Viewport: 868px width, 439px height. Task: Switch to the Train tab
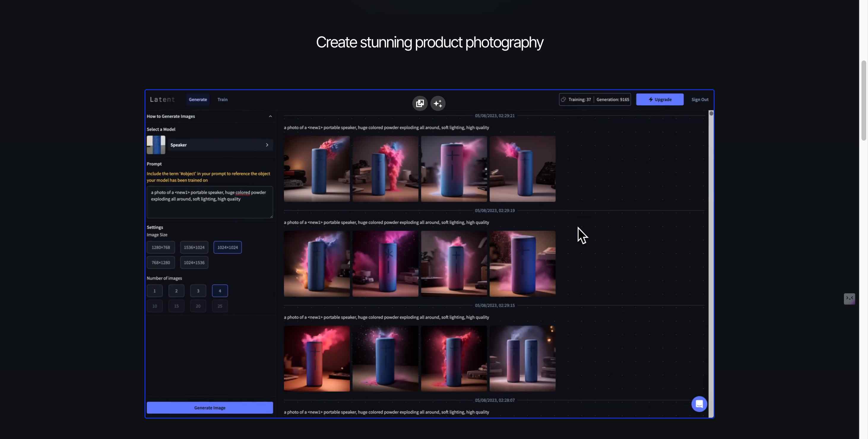222,99
